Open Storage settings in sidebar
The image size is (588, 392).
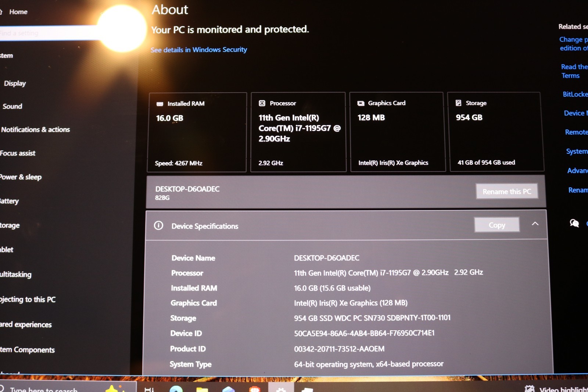tap(10, 225)
